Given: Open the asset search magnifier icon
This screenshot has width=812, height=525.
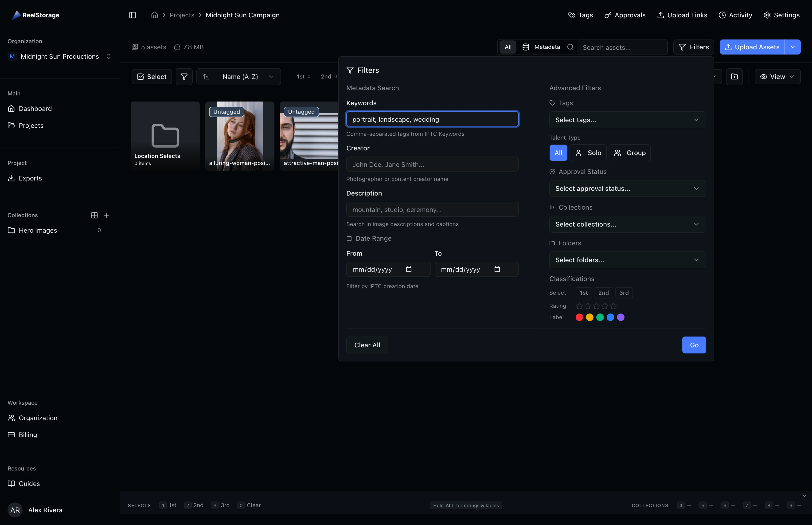Looking at the screenshot, I should point(570,47).
